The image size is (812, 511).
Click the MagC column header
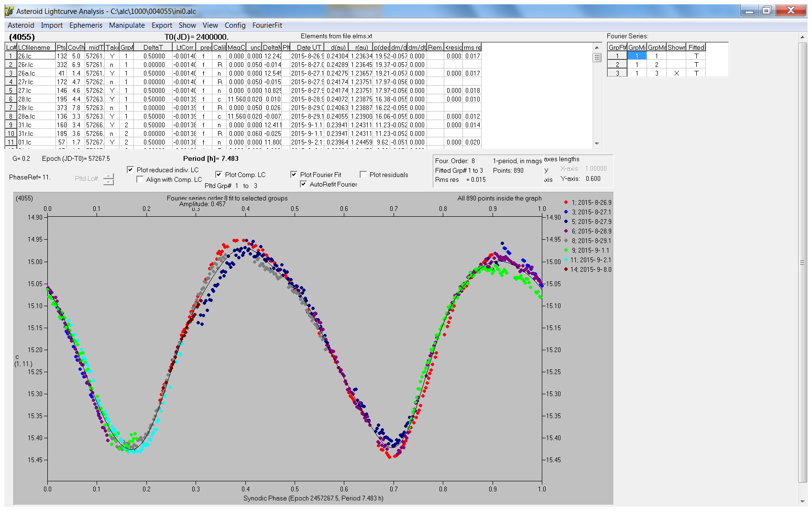(236, 47)
